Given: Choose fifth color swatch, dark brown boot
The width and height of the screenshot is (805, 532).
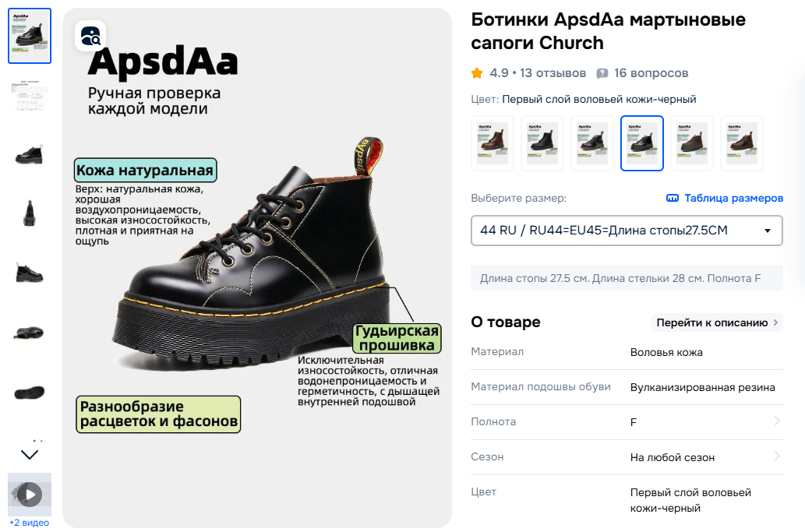Looking at the screenshot, I should tap(691, 143).
